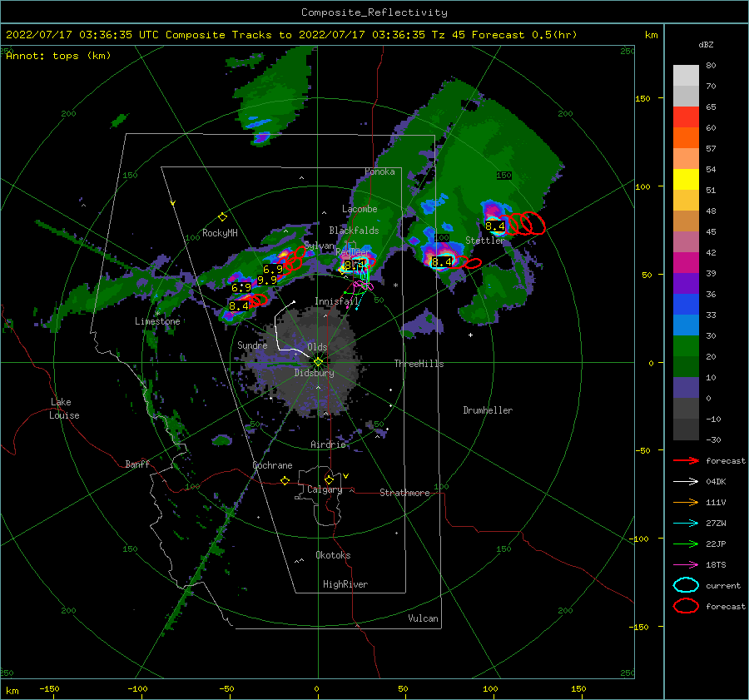Click the dBZ legend heading

pyautogui.click(x=706, y=44)
